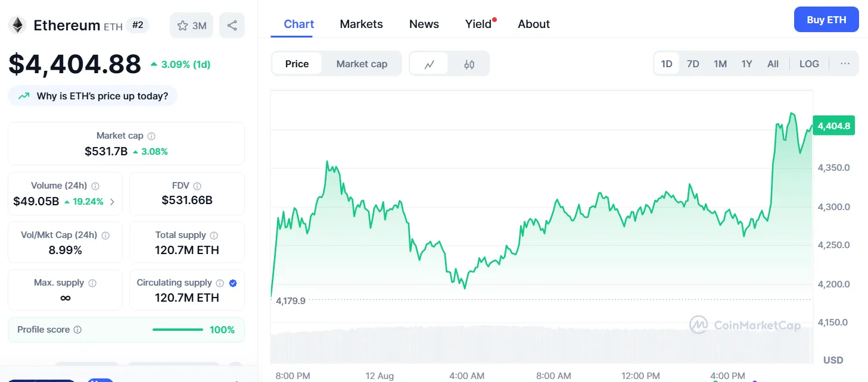Toggle chart to Market cap view
The image size is (868, 382).
362,64
